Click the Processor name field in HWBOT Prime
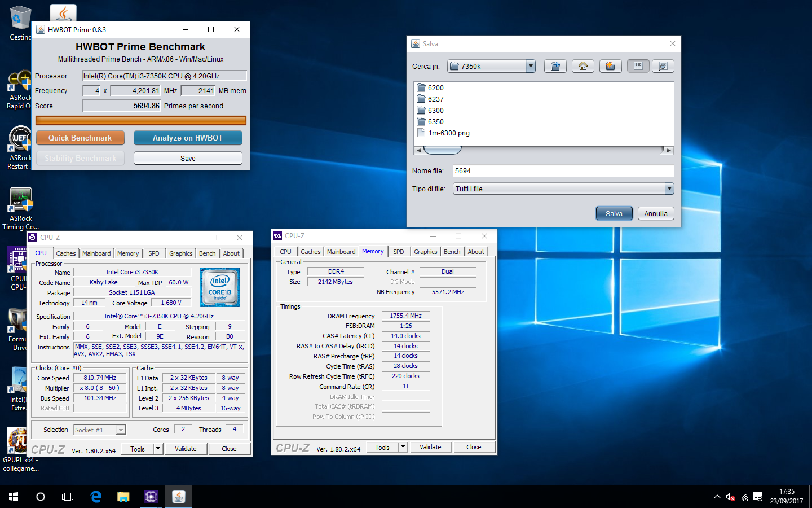812x508 pixels. coord(165,76)
